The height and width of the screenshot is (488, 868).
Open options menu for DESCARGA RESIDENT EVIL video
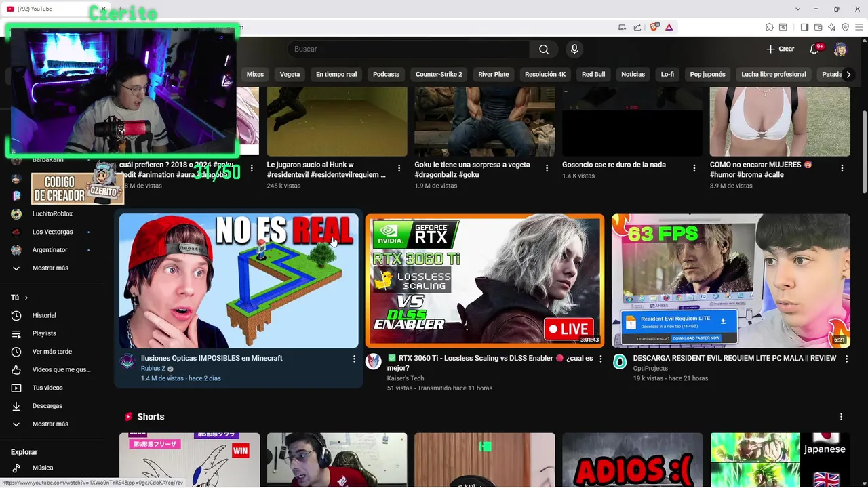pyautogui.click(x=846, y=359)
